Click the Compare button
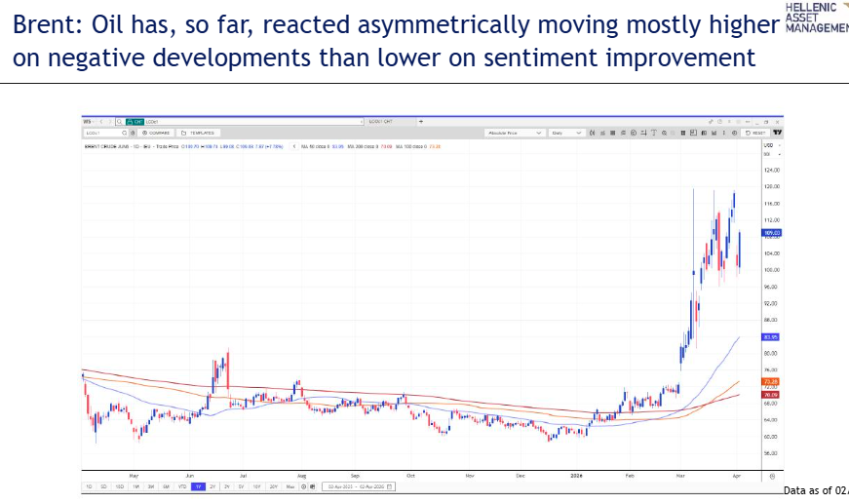The height and width of the screenshot is (504, 849). tap(156, 133)
